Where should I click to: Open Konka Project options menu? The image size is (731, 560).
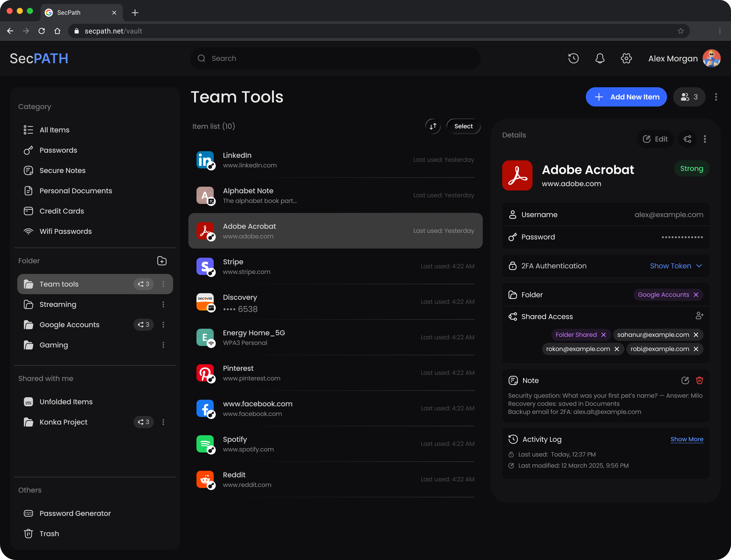click(x=163, y=422)
